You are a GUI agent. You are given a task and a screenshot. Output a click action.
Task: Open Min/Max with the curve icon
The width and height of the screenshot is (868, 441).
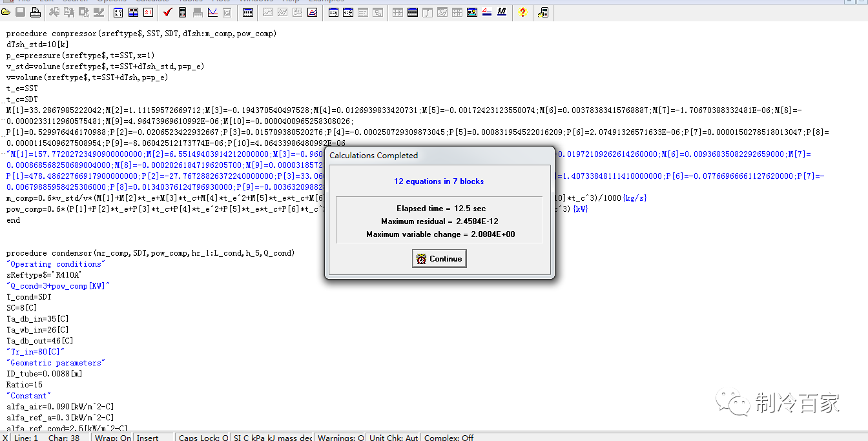pos(212,12)
